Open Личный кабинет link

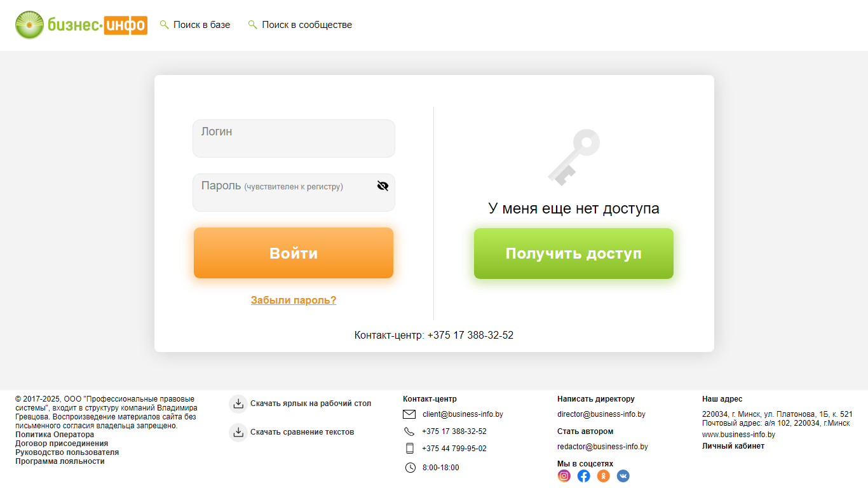(733, 446)
